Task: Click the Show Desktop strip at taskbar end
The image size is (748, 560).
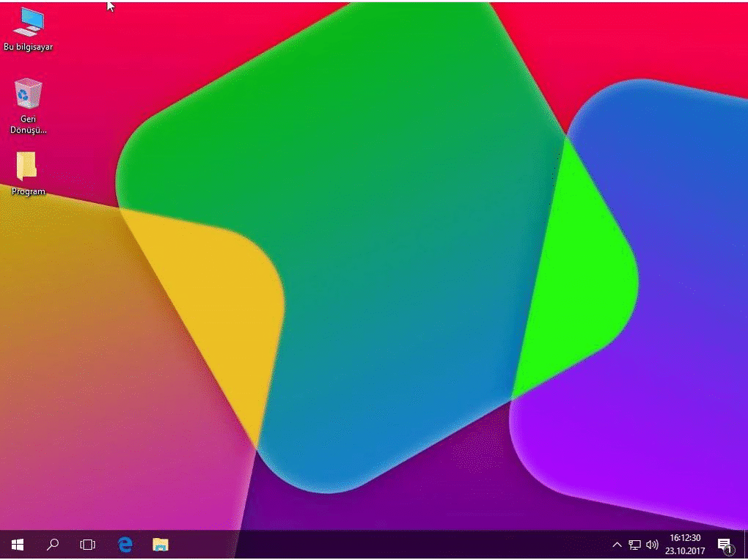Action: [x=745, y=545]
